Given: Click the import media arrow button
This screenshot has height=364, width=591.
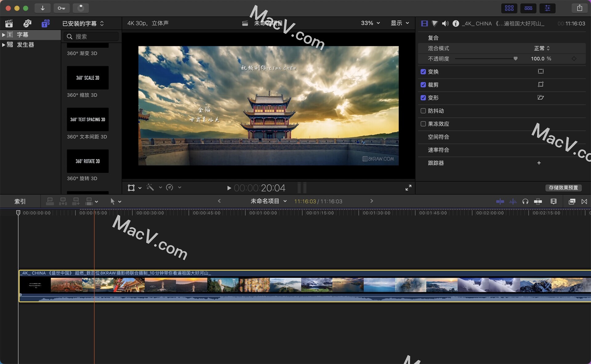Looking at the screenshot, I should pyautogui.click(x=42, y=8).
